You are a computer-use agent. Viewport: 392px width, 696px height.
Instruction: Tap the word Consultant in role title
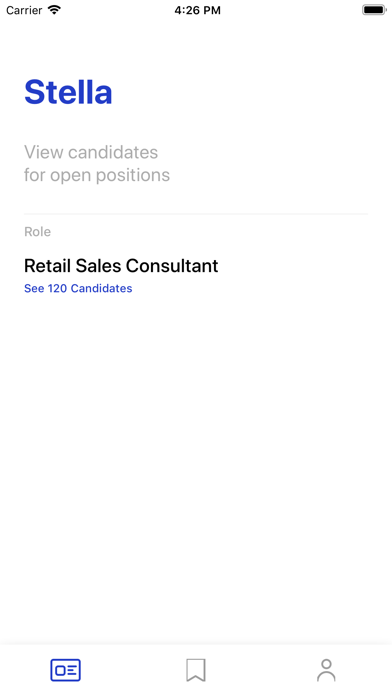tap(172, 266)
